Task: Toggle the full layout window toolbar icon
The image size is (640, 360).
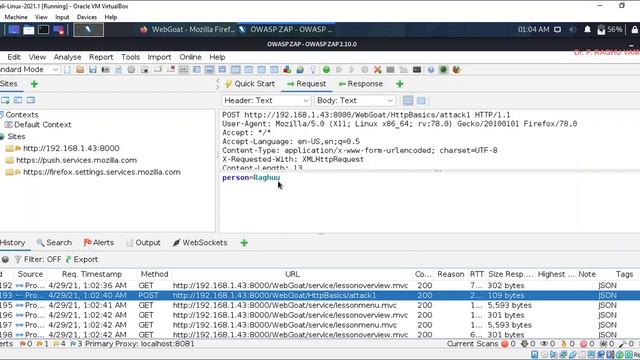Action: (x=222, y=70)
